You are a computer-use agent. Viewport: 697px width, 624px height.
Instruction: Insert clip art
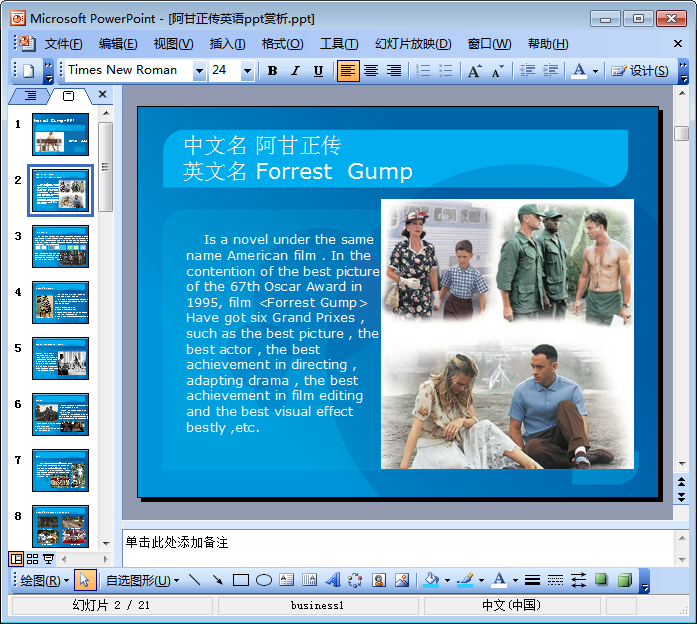379,580
